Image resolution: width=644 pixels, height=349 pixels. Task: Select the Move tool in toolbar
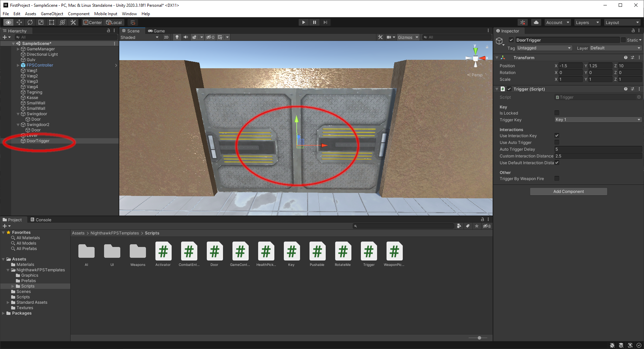[x=19, y=22]
